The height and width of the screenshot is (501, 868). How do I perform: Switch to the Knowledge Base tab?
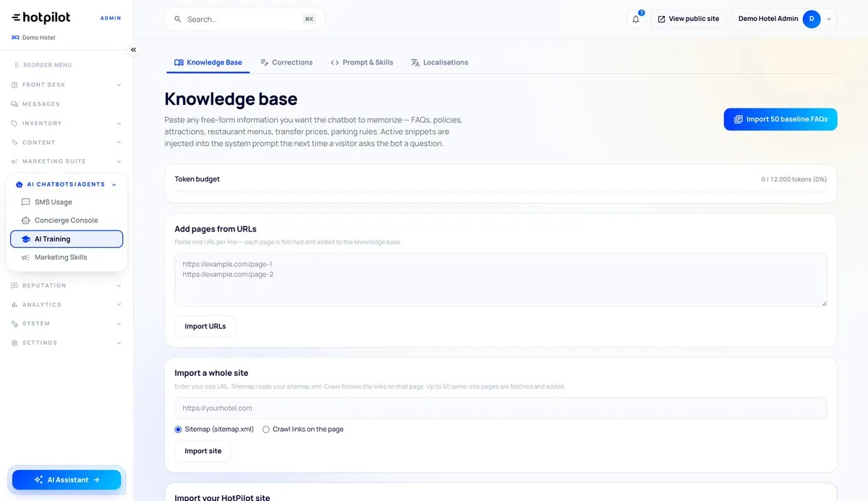[x=208, y=63]
